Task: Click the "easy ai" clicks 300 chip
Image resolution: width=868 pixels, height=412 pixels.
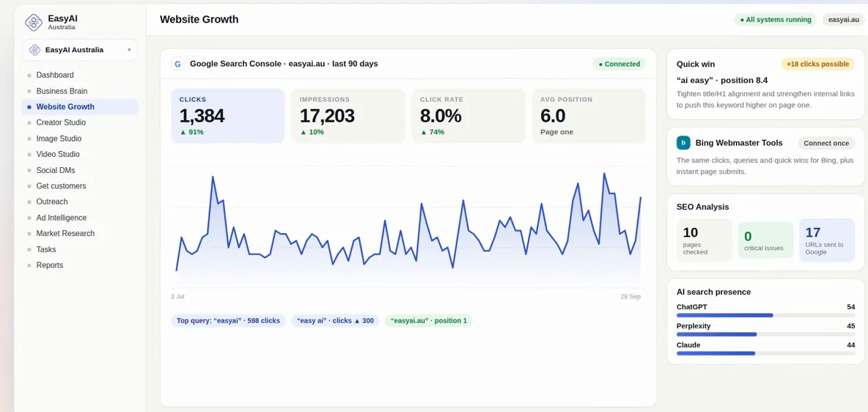Action: (336, 320)
